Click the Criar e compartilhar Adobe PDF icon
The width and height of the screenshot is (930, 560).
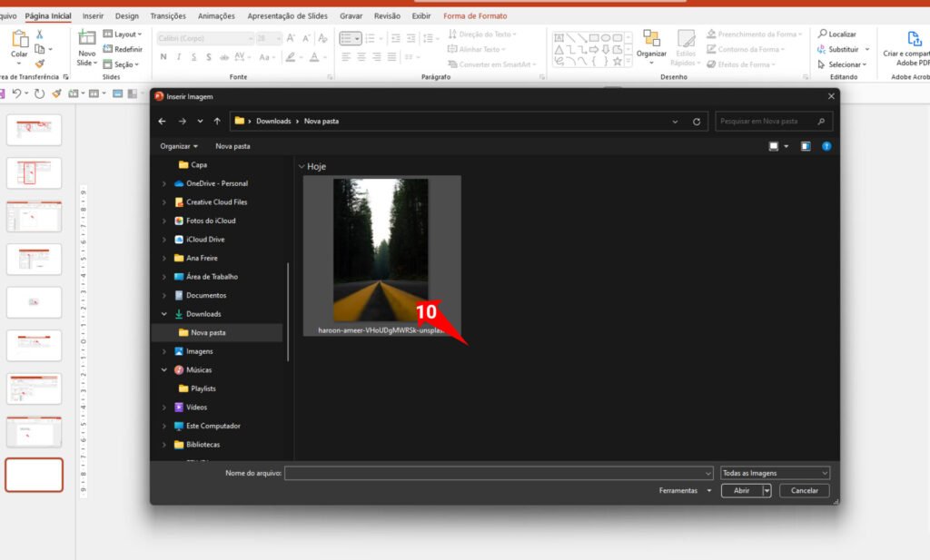tap(915, 39)
